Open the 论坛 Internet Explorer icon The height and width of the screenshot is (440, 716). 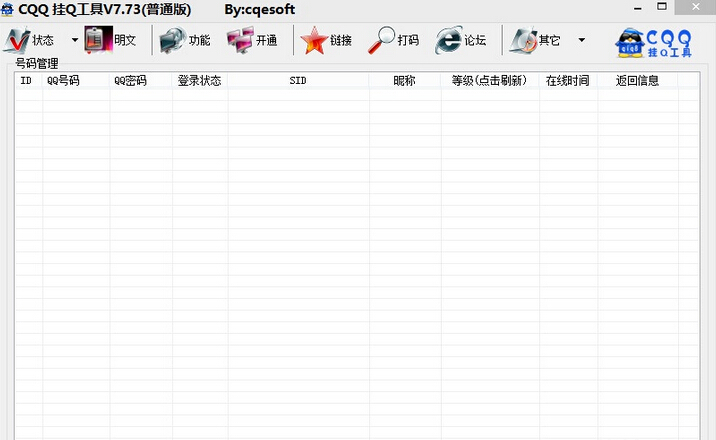tap(448, 40)
